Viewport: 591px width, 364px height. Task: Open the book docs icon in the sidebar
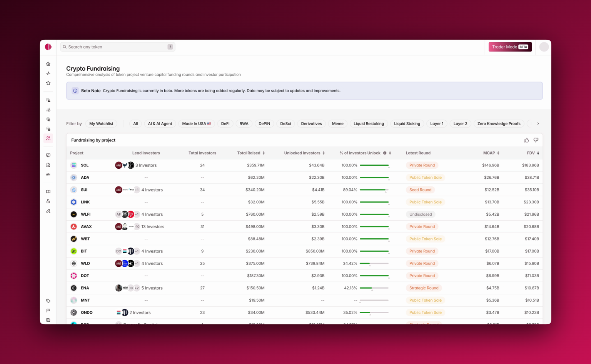click(x=48, y=191)
